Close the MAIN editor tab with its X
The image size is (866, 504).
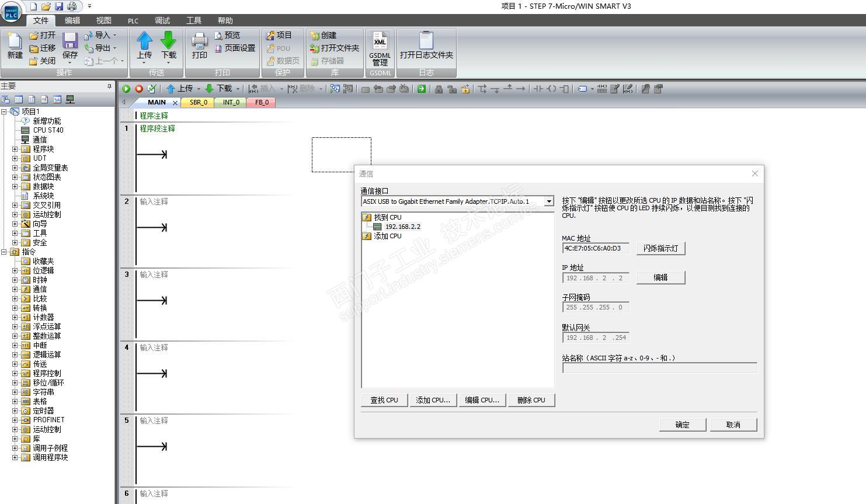175,103
